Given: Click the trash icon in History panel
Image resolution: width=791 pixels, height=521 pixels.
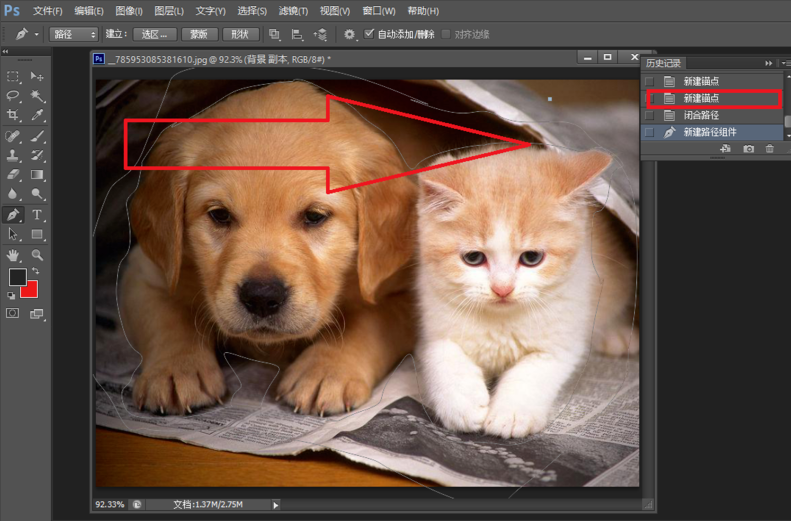Looking at the screenshot, I should 770,149.
